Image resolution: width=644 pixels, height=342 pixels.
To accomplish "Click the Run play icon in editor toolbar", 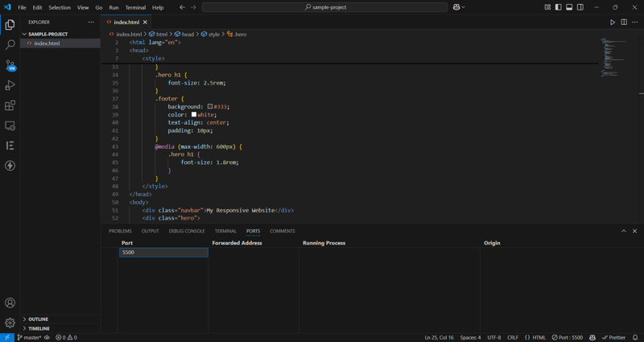I will click(x=613, y=23).
